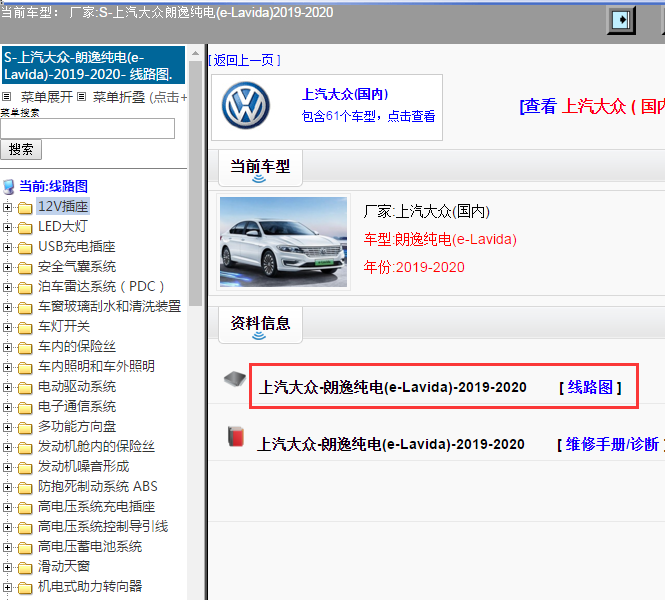This screenshot has height=600, width=665.
Task: Click the red book icon beside 维修手册 entry
Action: tap(236, 436)
